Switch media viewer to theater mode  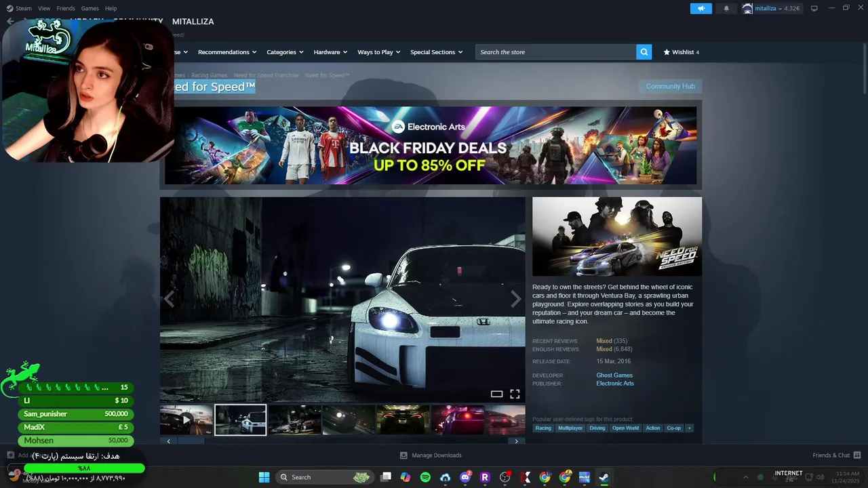(496, 394)
